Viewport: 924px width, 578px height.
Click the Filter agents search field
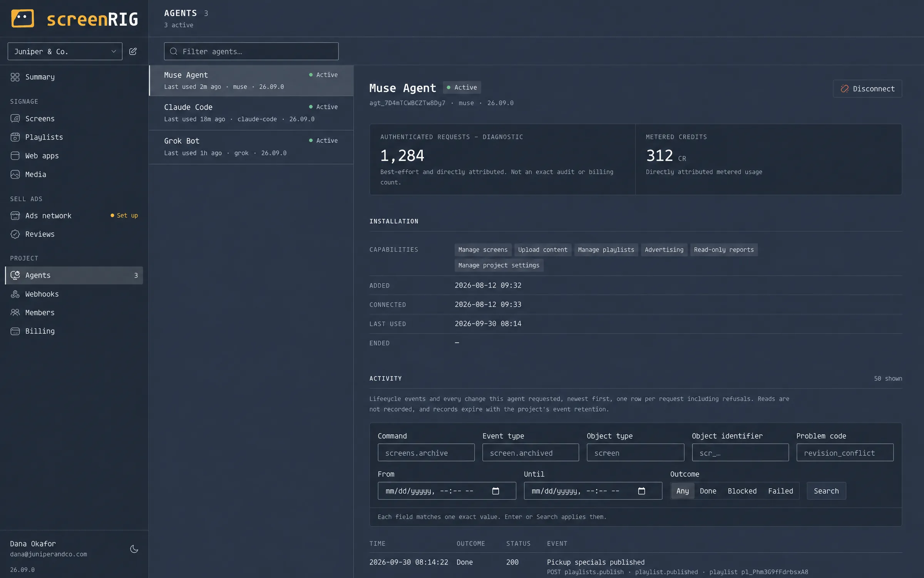(x=251, y=51)
